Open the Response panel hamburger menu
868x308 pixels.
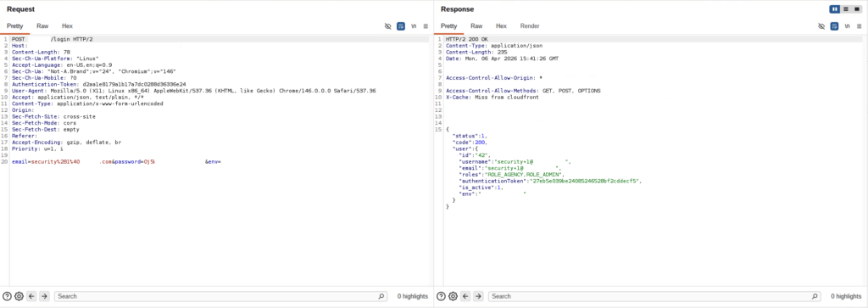tap(860, 26)
